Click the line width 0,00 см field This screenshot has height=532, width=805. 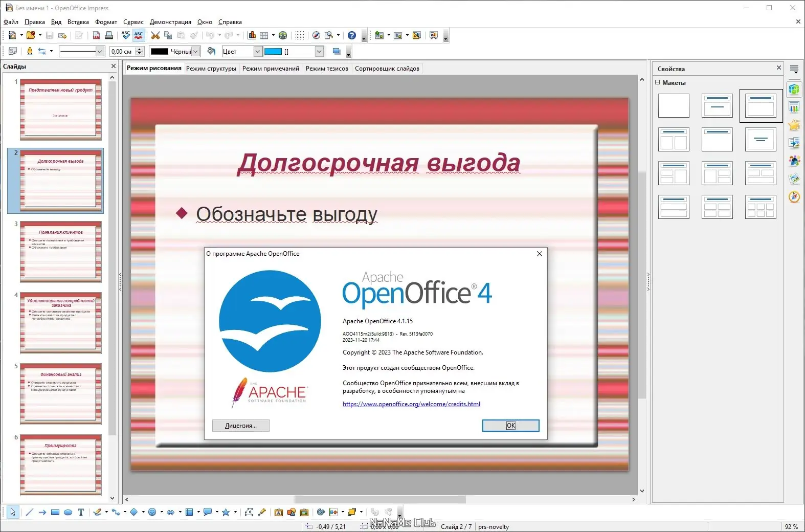click(122, 51)
